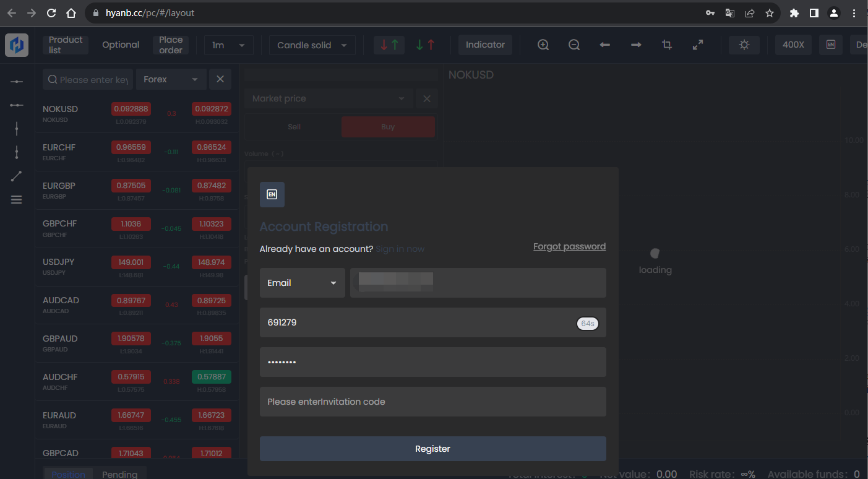Toggle light theme sun icon

(x=744, y=45)
